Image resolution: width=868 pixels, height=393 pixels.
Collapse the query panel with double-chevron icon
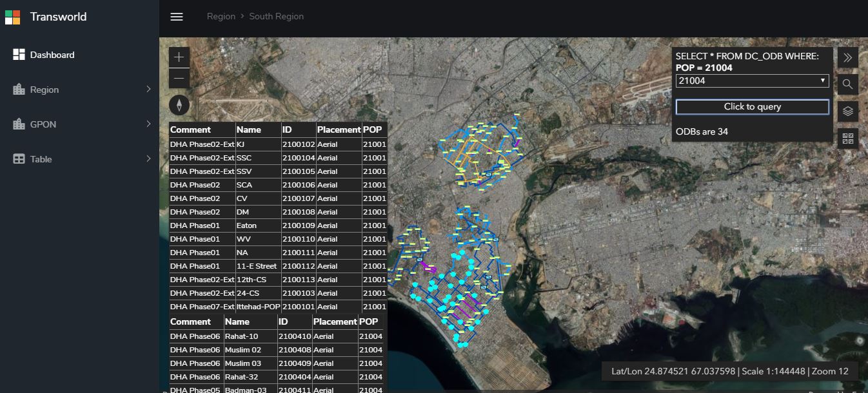click(x=848, y=57)
